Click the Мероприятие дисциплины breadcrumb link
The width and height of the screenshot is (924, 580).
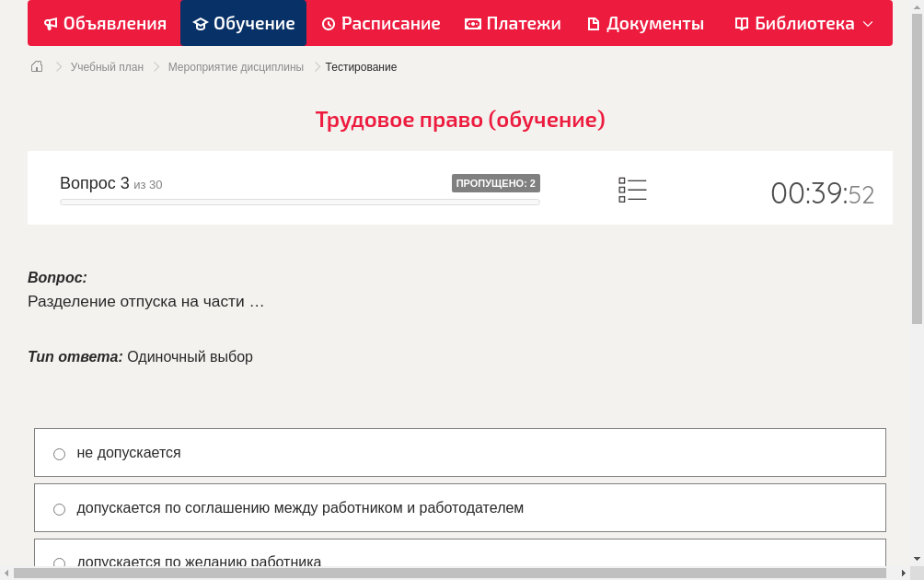(235, 66)
